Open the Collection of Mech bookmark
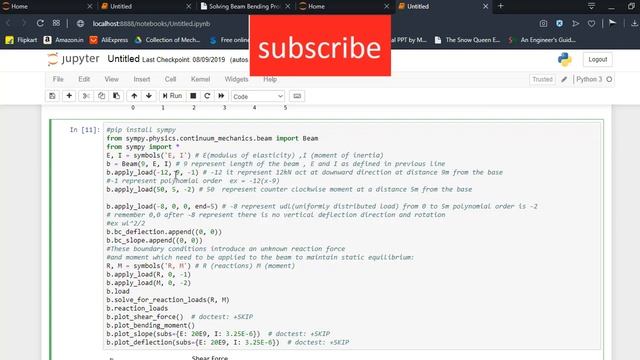 (167, 40)
